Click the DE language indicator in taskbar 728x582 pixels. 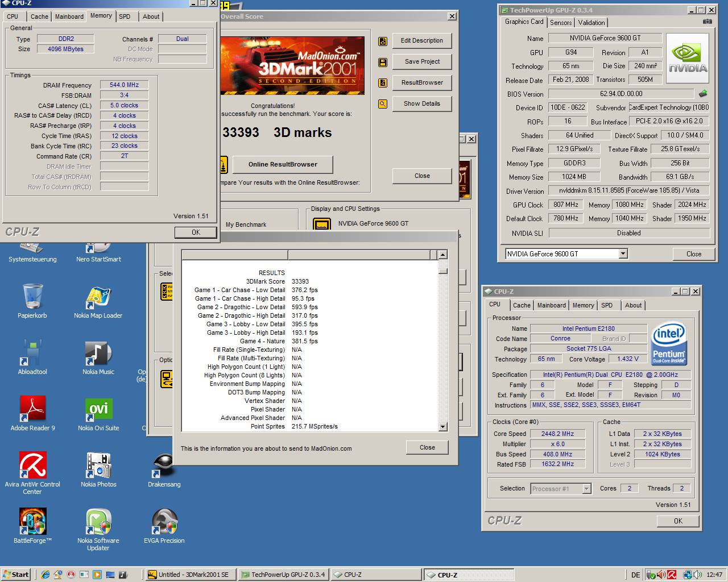point(636,575)
